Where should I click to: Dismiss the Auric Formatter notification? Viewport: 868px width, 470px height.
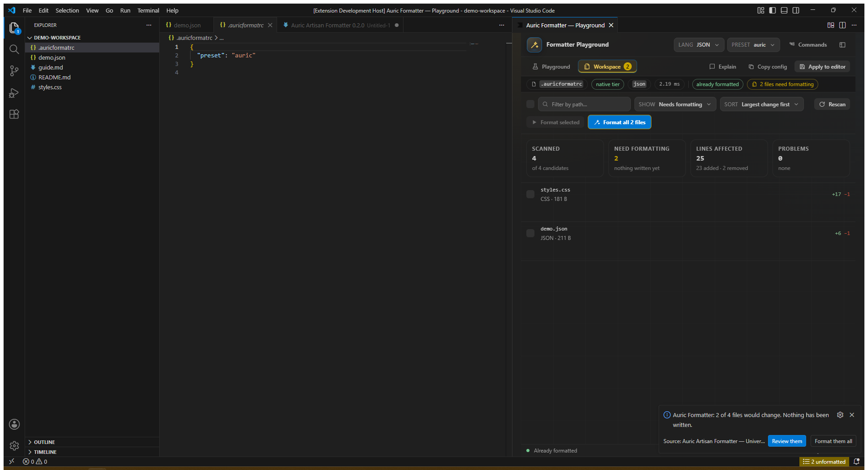[x=852, y=415]
